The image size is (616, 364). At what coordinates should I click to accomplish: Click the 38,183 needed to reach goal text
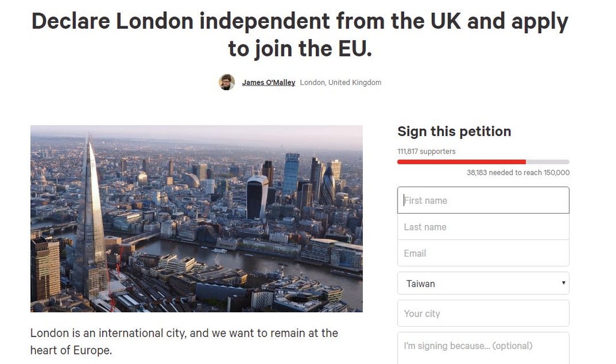point(518,173)
